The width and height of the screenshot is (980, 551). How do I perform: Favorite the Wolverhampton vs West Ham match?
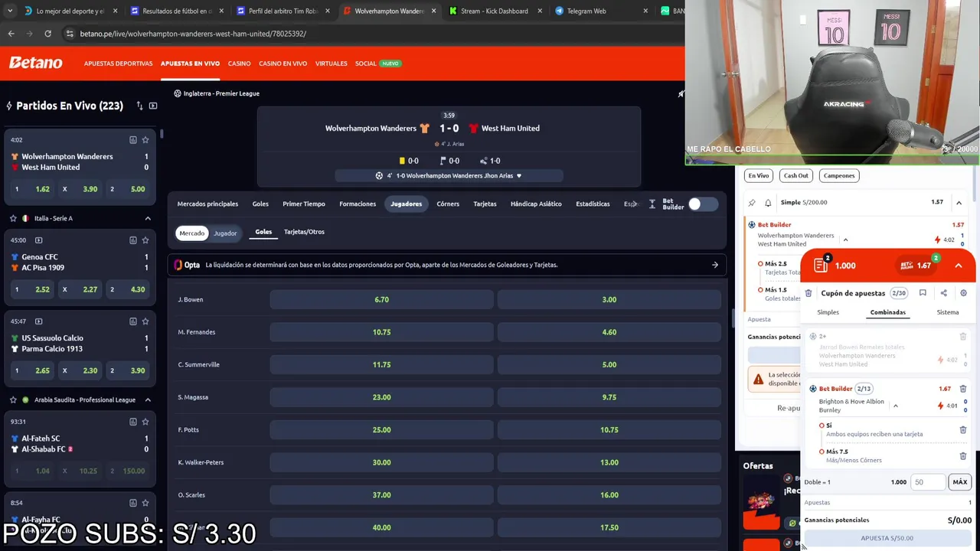point(145,140)
